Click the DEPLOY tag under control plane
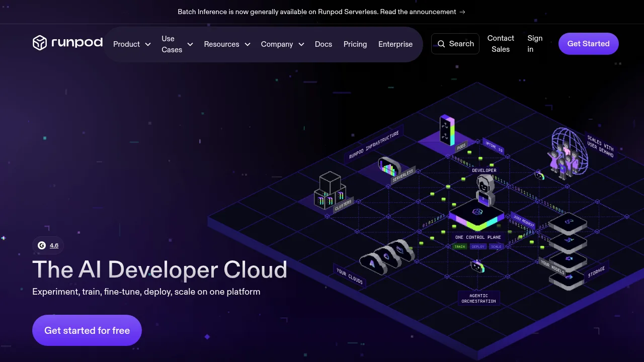The width and height of the screenshot is (644, 362). [x=478, y=246]
